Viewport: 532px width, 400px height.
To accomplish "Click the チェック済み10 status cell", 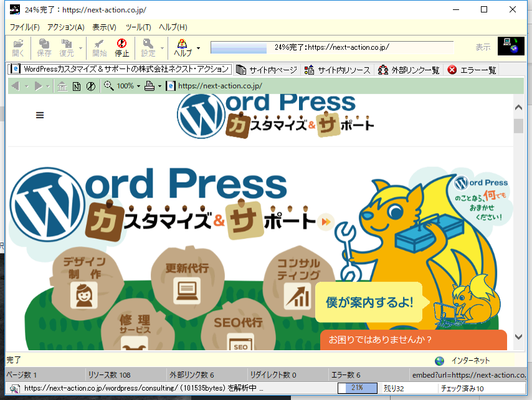I will point(482,388).
